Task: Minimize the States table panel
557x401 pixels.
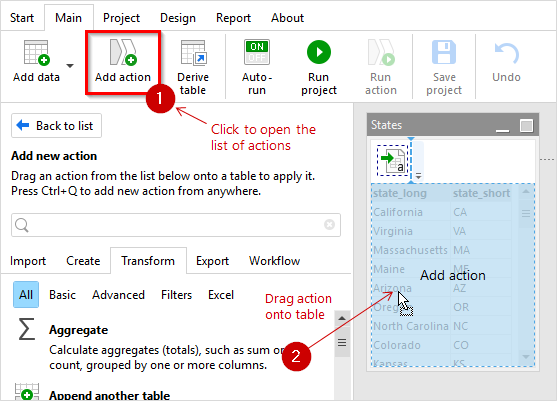Action: pos(502,126)
